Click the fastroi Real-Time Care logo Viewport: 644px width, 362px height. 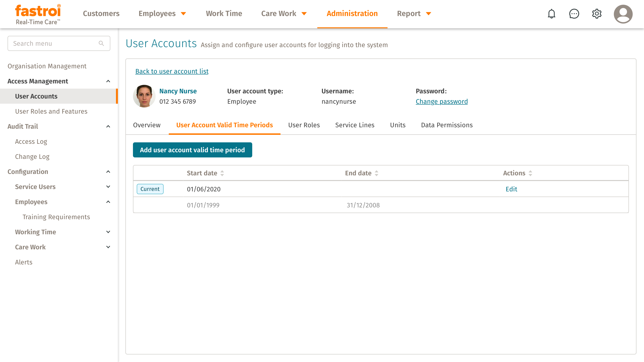point(38,14)
